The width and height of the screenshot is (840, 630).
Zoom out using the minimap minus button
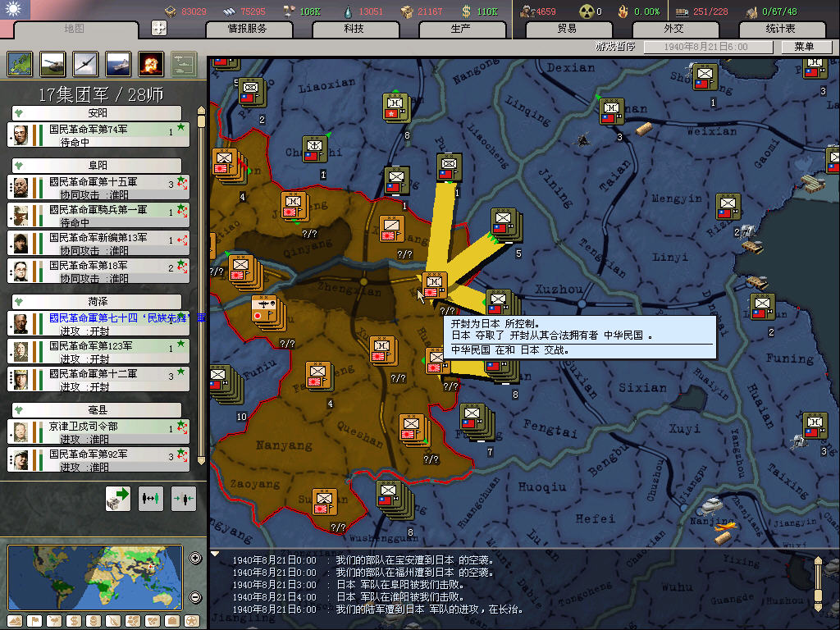195,597
